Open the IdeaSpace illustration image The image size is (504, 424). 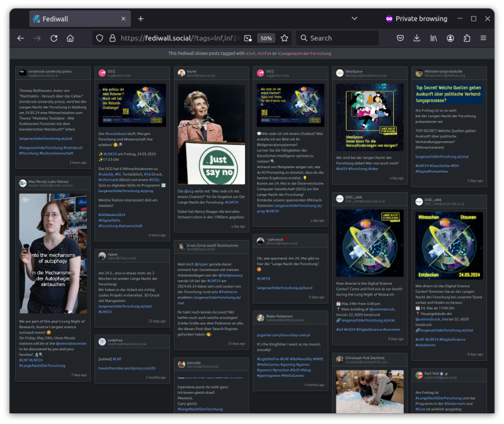(370, 117)
